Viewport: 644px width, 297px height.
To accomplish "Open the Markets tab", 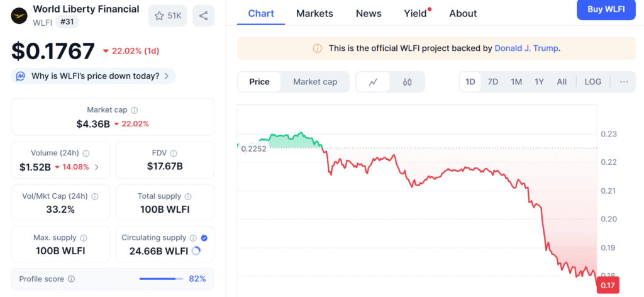I will (x=314, y=13).
